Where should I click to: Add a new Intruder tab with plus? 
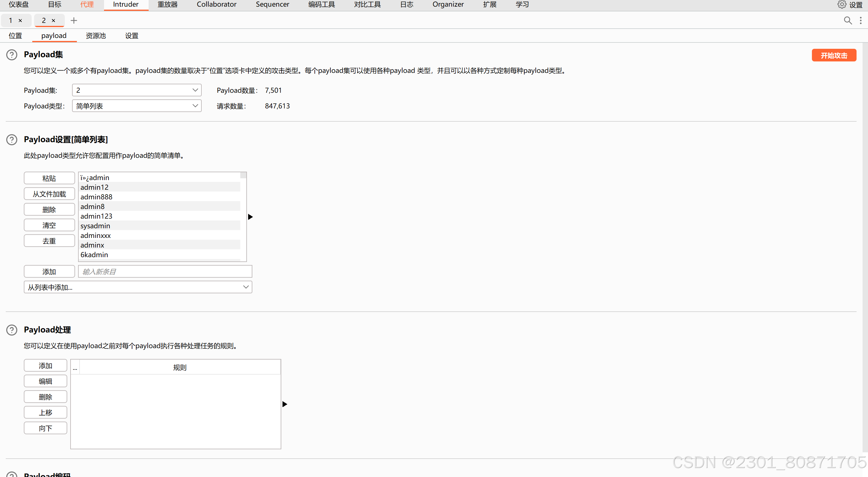[74, 20]
